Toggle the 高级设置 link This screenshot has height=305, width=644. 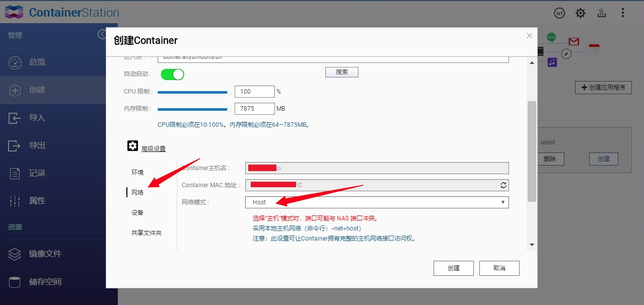click(x=154, y=149)
